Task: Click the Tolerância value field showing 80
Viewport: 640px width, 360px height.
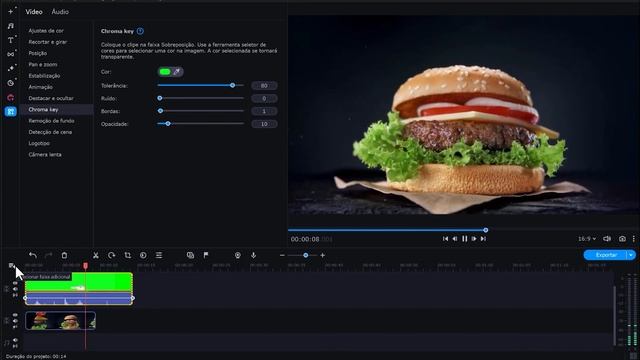Action: pyautogui.click(x=264, y=86)
